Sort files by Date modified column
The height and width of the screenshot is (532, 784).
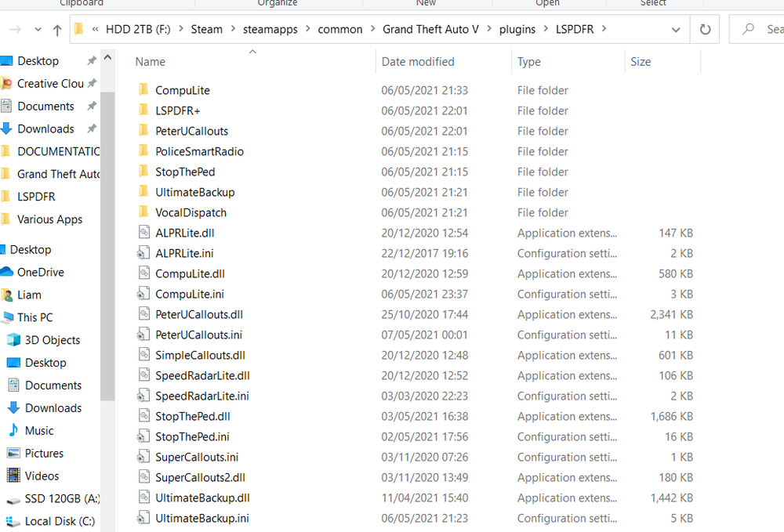point(418,62)
